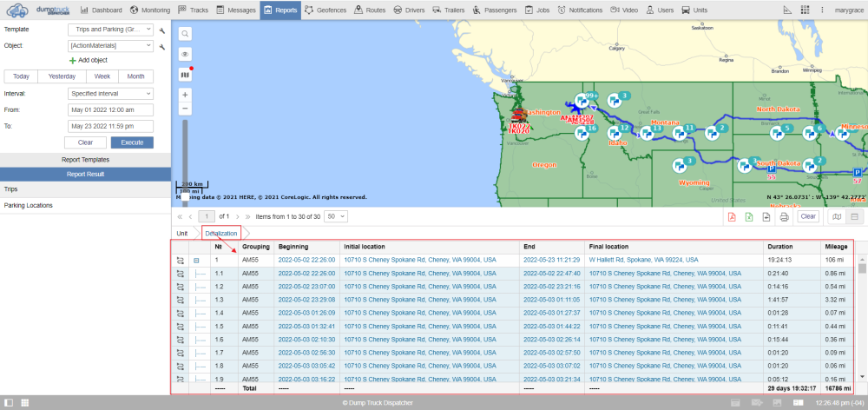This screenshot has height=410, width=868.
Task: Open the Detalization breadcrumb tab
Action: coord(220,233)
